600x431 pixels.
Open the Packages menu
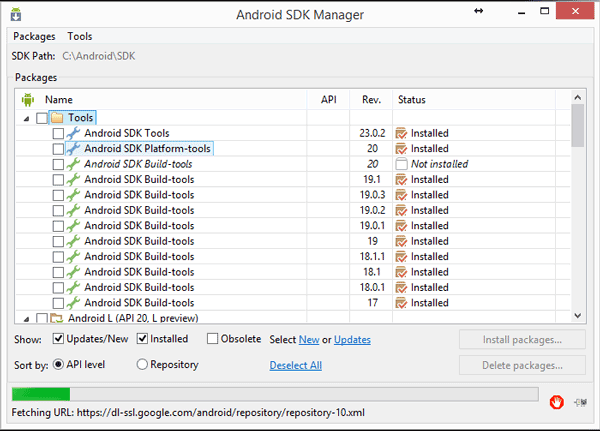34,36
